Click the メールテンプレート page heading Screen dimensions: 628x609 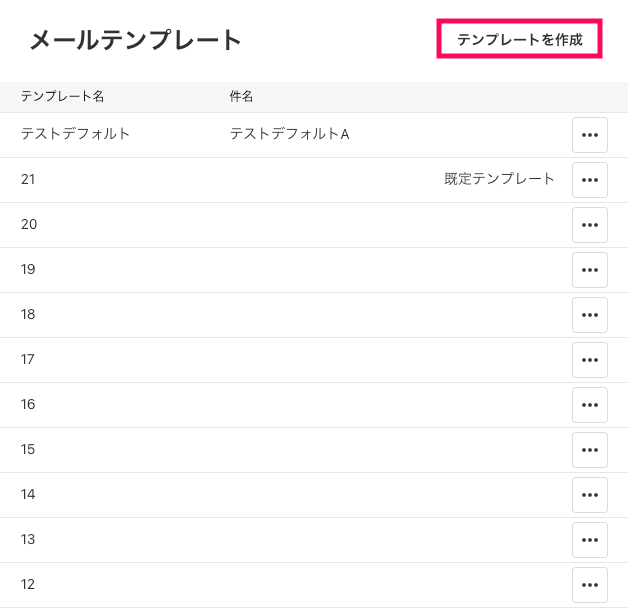(x=135, y=40)
